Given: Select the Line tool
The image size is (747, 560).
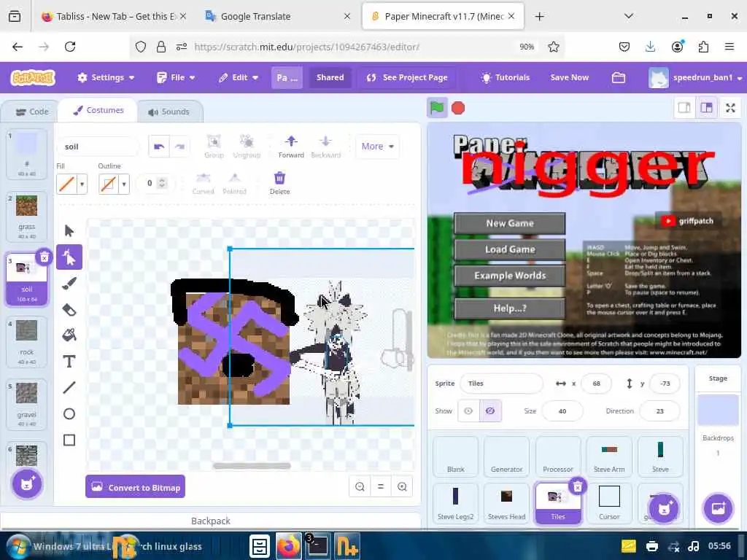Looking at the screenshot, I should (x=69, y=388).
